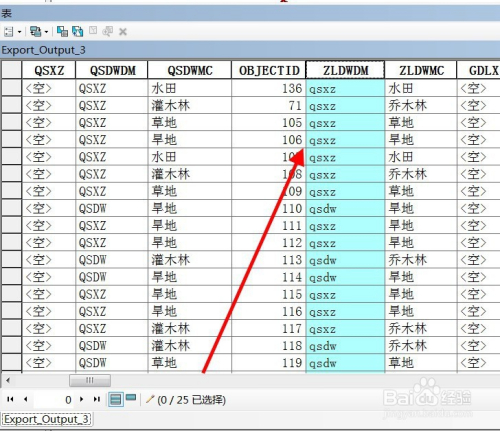Click the QSXZ column header

point(49,70)
